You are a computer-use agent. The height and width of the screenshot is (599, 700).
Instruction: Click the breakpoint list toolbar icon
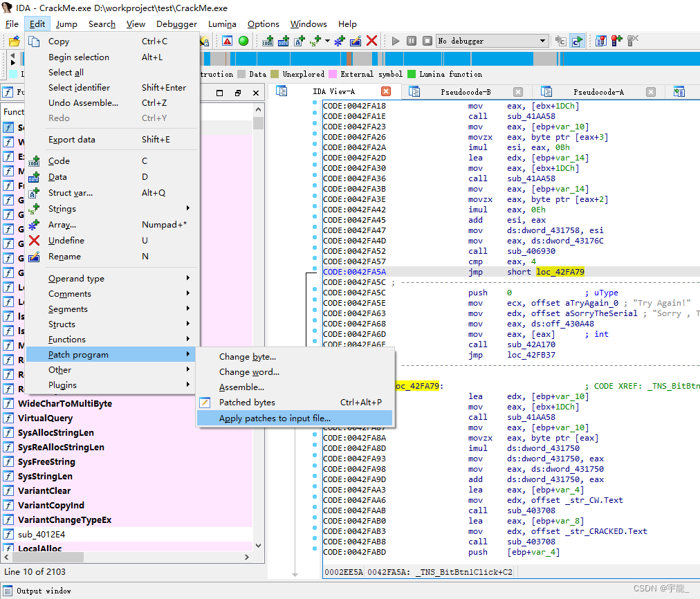601,41
